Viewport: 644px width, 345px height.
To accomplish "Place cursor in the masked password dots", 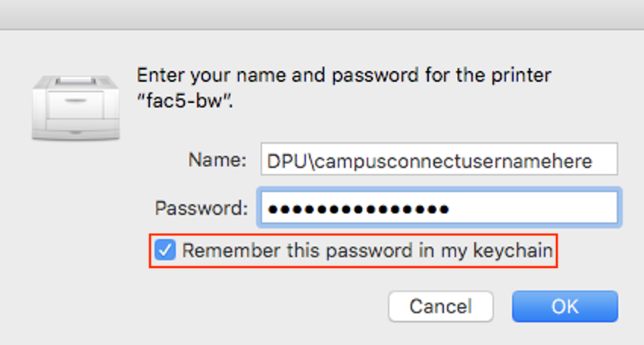I will 358,209.
